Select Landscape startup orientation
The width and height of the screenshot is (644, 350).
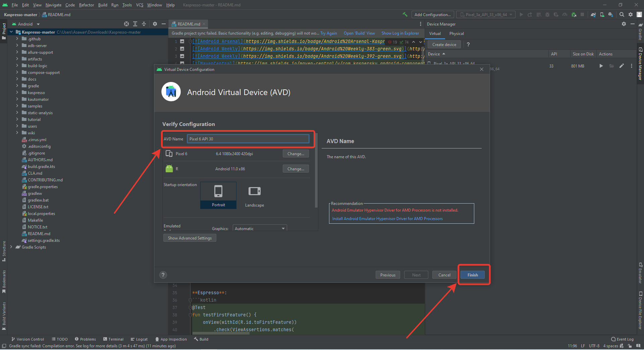coord(255,195)
